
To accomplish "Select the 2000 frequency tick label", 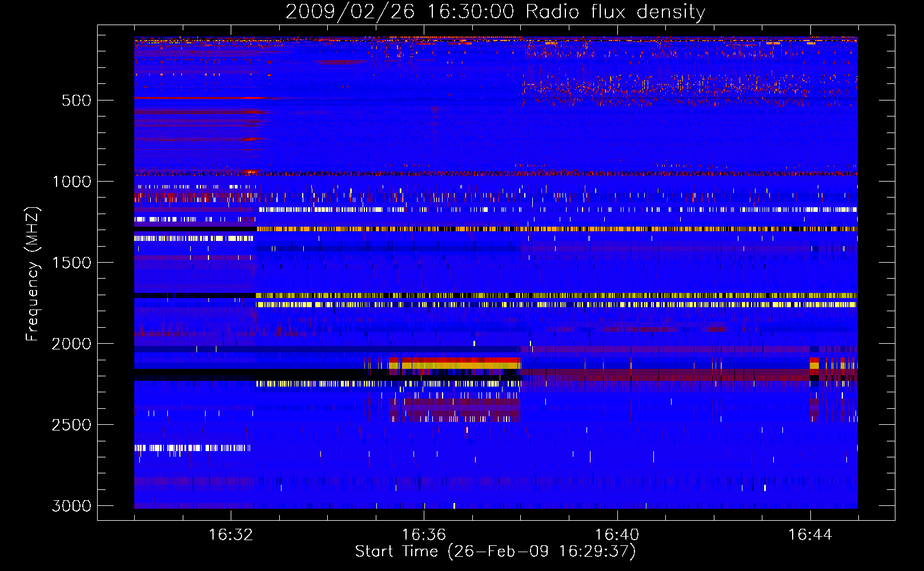I will point(71,344).
